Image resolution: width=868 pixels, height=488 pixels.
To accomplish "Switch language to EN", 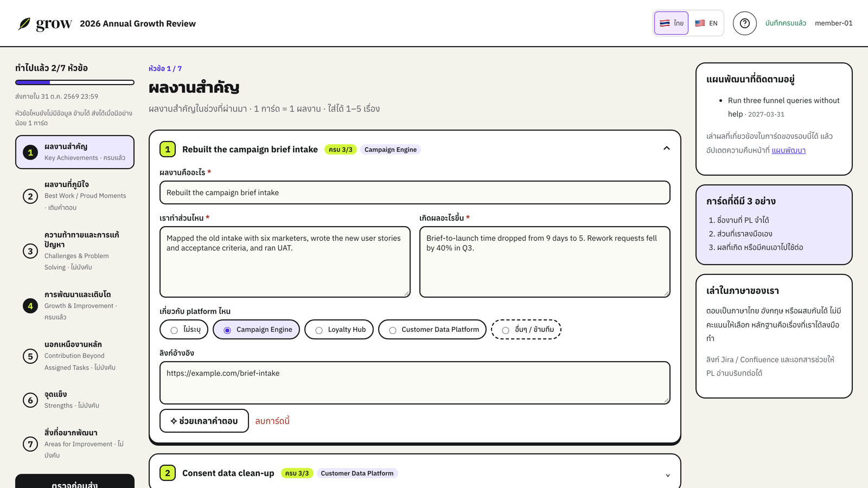I will point(706,23).
